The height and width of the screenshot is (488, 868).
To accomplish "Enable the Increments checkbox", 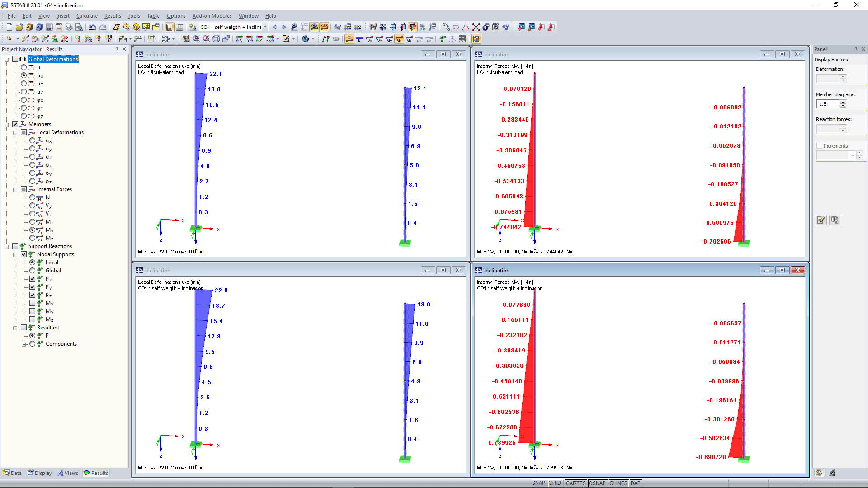I will pyautogui.click(x=819, y=146).
